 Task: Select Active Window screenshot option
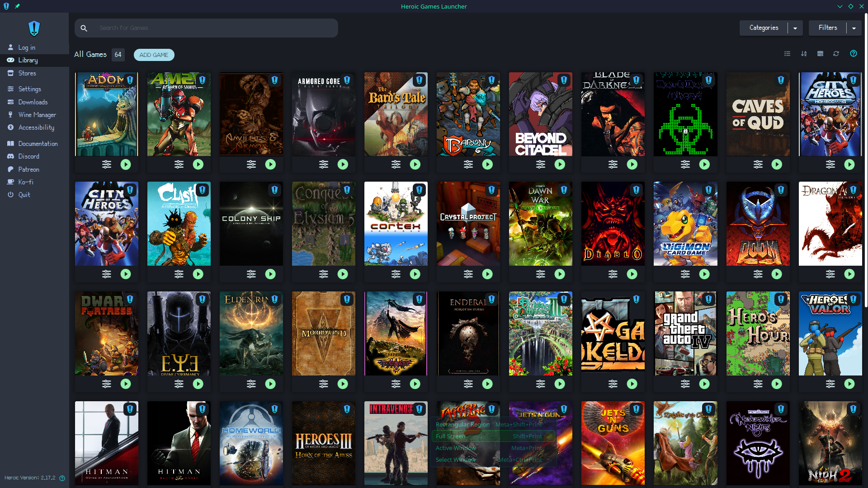tap(493, 448)
